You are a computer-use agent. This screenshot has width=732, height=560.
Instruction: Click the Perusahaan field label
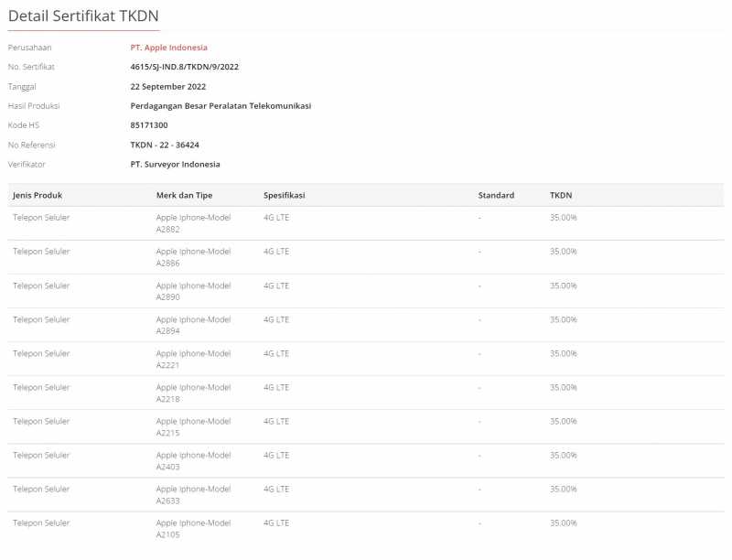pos(30,48)
